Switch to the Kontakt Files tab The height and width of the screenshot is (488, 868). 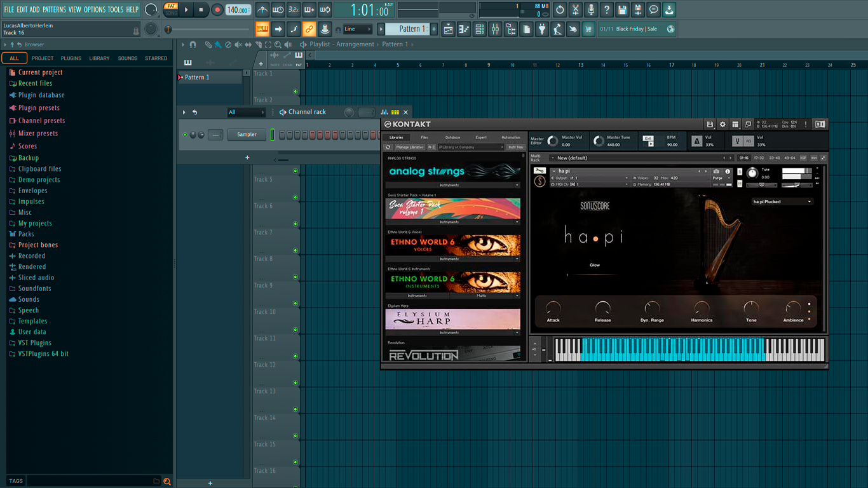[424, 137]
